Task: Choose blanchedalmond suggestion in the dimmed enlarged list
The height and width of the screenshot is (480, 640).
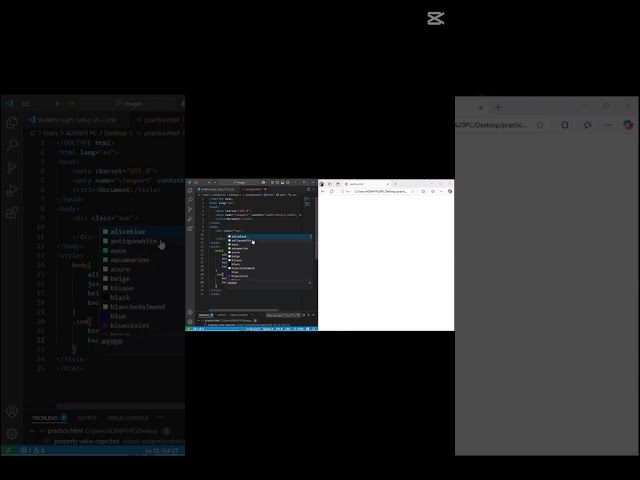Action: [x=143, y=307]
